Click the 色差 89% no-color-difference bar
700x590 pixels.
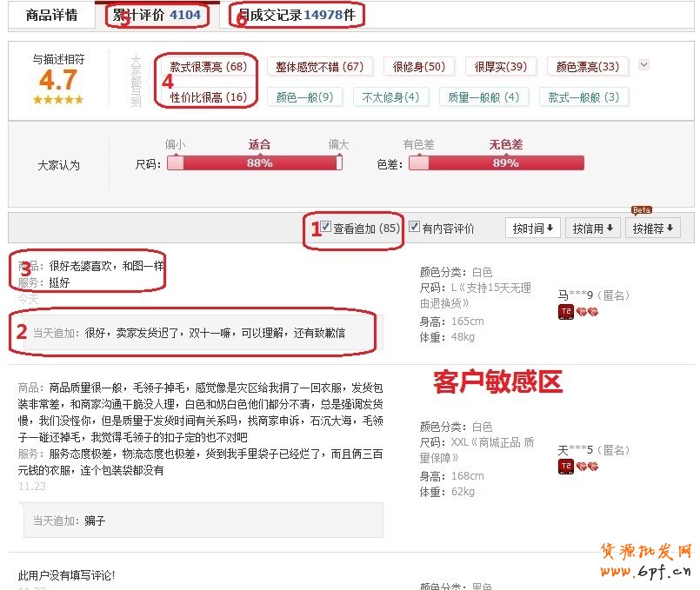[497, 162]
